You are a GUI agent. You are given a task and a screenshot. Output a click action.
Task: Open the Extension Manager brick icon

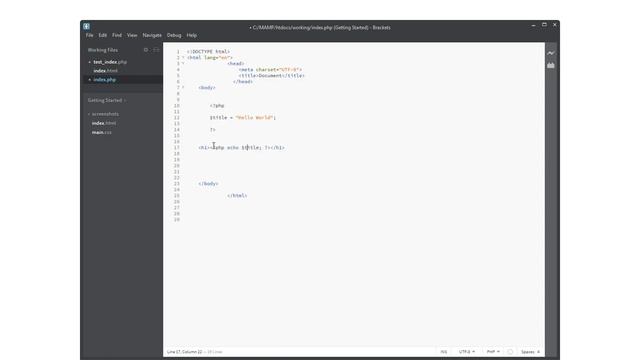(x=551, y=65)
